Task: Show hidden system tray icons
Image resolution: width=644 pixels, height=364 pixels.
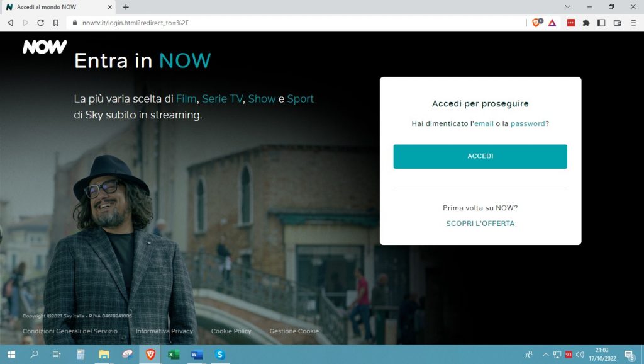Action: [x=545, y=355]
